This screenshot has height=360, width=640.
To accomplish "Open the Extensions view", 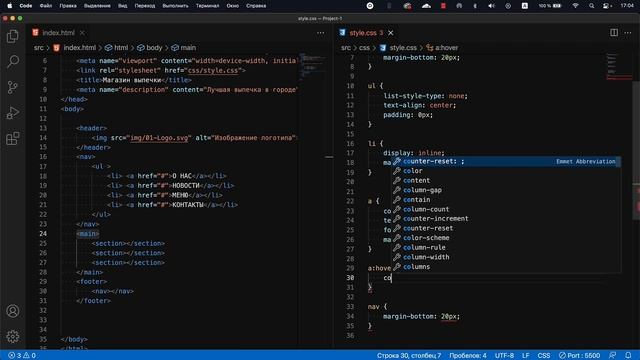I will (x=13, y=138).
